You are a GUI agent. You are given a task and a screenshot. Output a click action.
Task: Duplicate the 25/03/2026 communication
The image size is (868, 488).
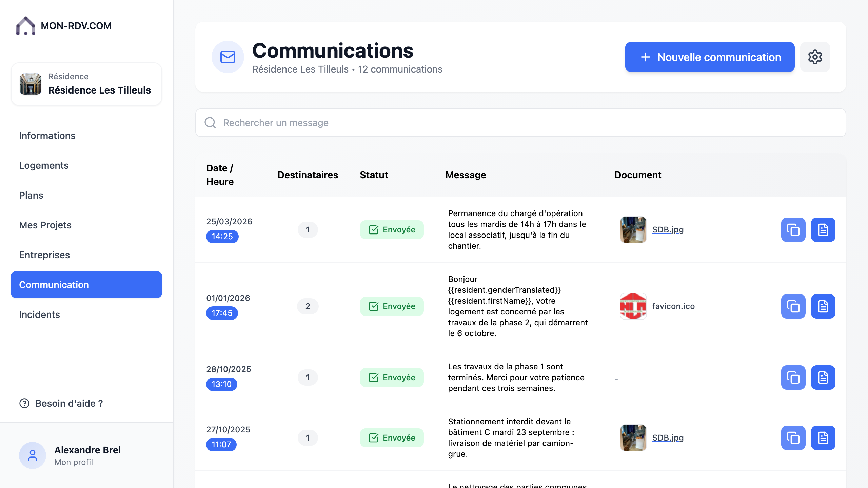[793, 230]
